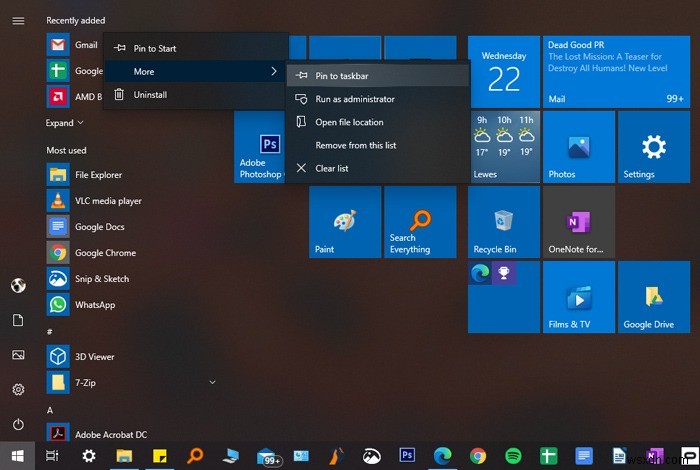Open the green Google Sheets taskbar icon
700x470 pixels.
548,456
